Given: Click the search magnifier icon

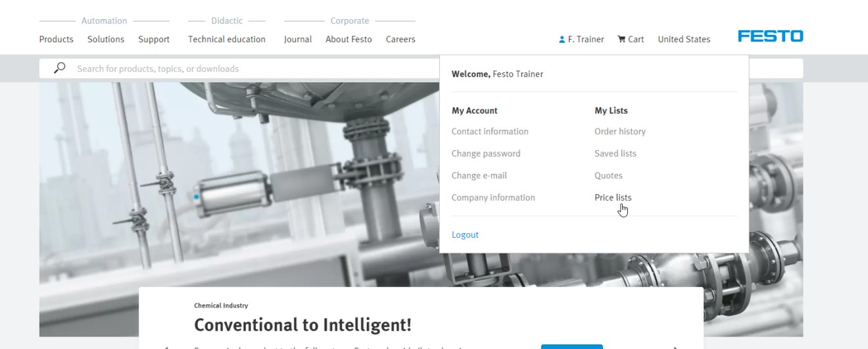Looking at the screenshot, I should (x=60, y=68).
